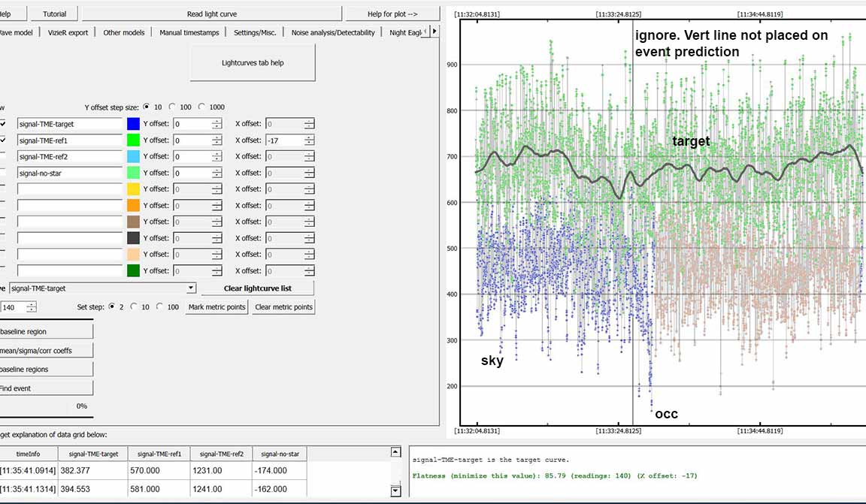
Task: Click swatch for signal-no-star
Action: [x=133, y=173]
